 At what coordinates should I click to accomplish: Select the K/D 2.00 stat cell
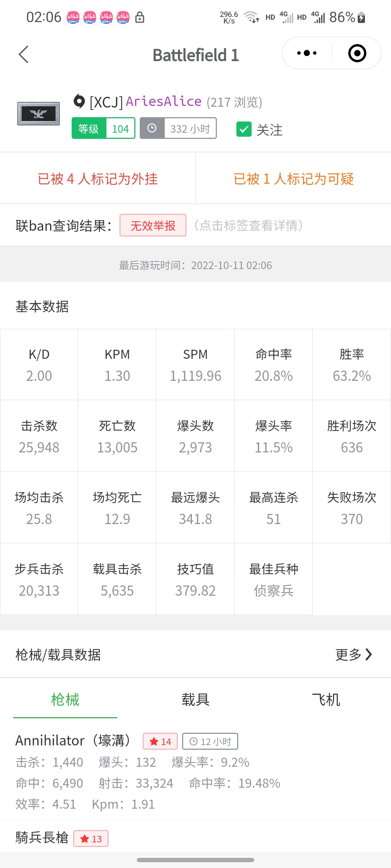click(x=39, y=365)
